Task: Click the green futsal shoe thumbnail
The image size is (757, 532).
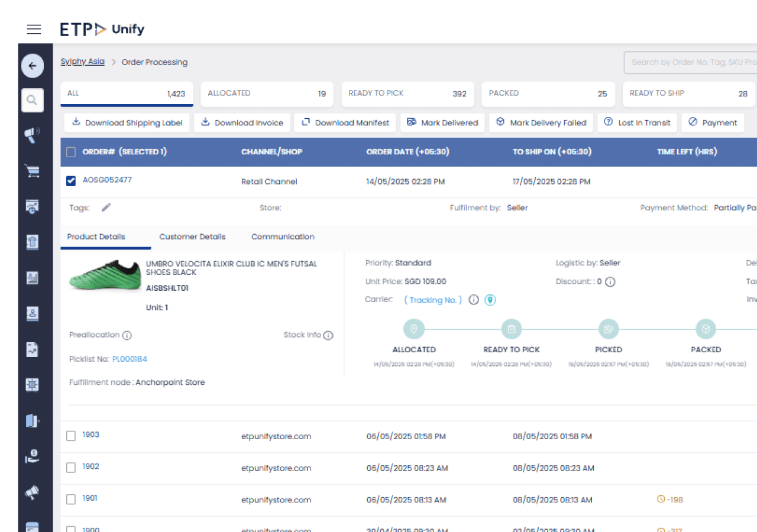Action: click(x=105, y=275)
